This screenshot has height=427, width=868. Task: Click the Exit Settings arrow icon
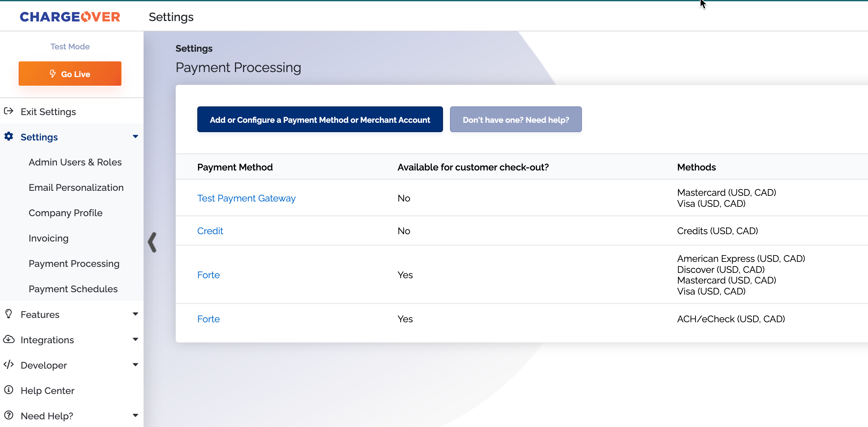[9, 111]
